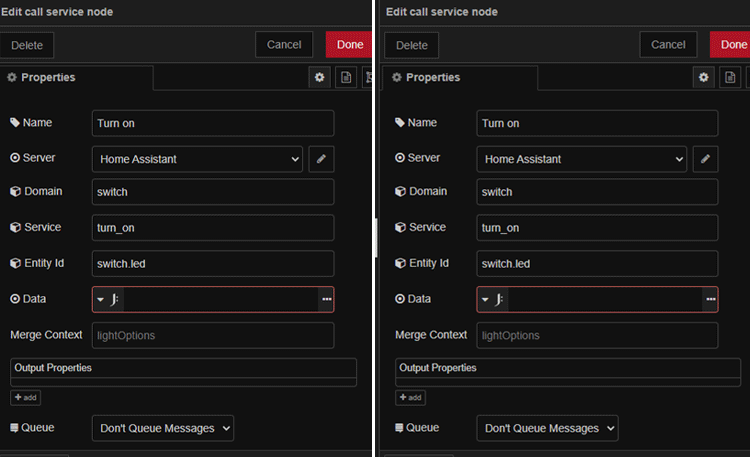Screen dimensions: 750x457
Task: Edit server with pencil icon in left panel
Action: (321, 158)
